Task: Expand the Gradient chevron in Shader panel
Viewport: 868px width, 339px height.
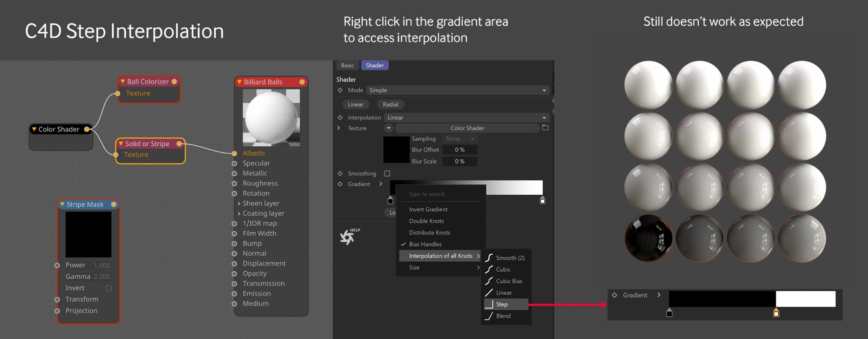Action: pyautogui.click(x=381, y=184)
